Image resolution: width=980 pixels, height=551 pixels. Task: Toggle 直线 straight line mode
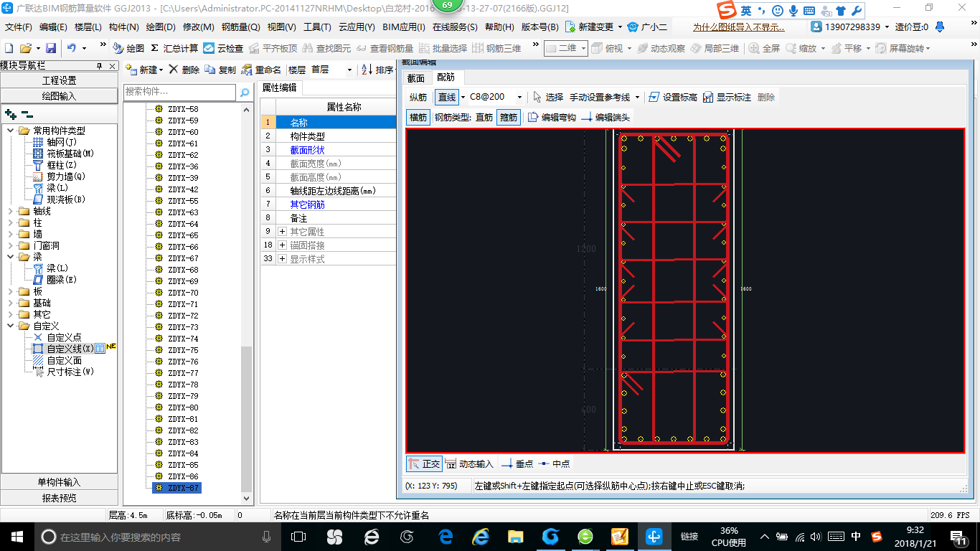click(446, 97)
